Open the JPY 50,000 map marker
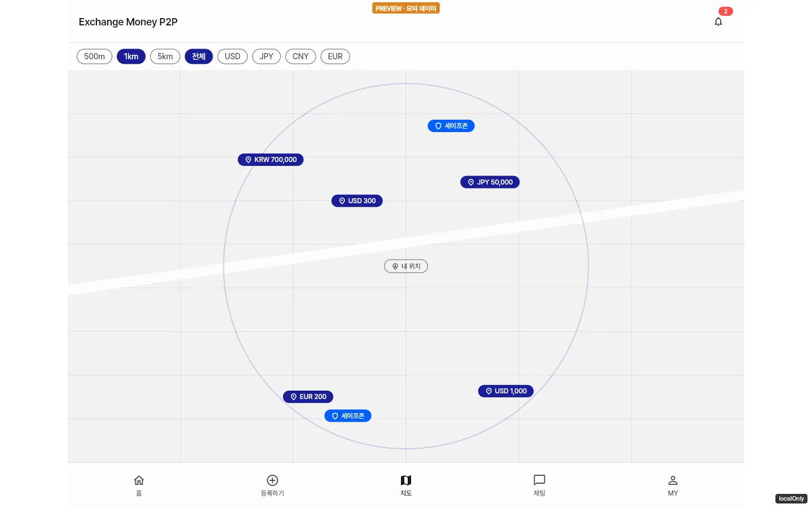The image size is (812, 508). (x=490, y=182)
